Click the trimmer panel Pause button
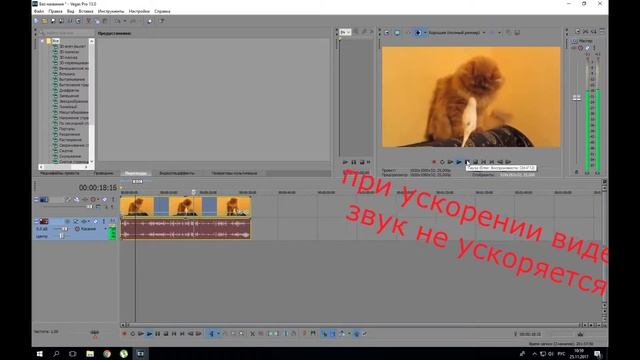The width and height of the screenshot is (640, 360). tap(353, 162)
